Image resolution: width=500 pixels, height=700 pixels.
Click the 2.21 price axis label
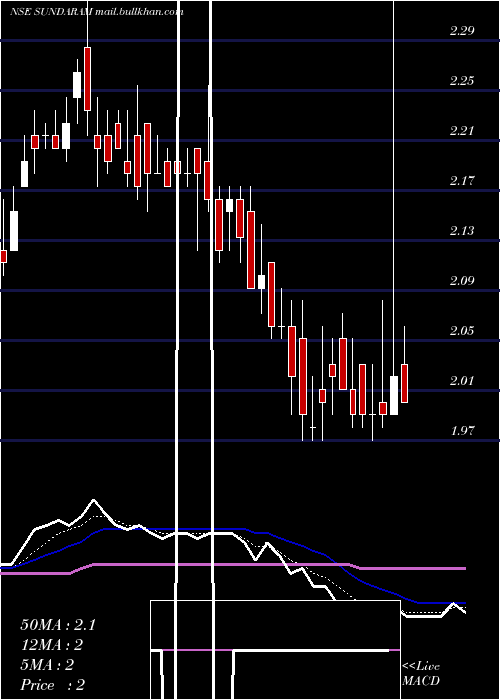pyautogui.click(x=462, y=131)
